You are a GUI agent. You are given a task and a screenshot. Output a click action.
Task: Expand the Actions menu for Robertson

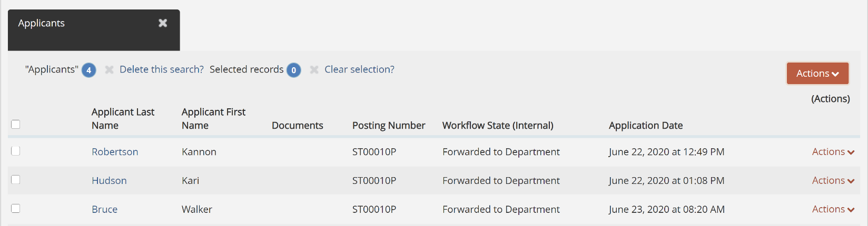pyautogui.click(x=833, y=152)
